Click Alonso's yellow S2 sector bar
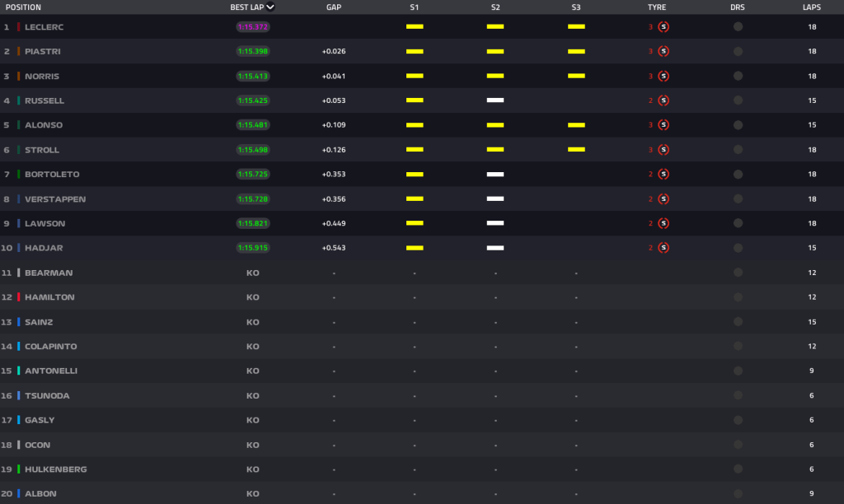 coord(495,125)
